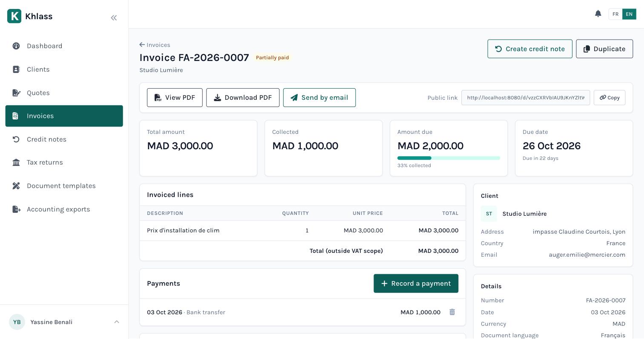This screenshot has height=339, width=644.
Task: Click the Clients sidebar icon
Action: (x=16, y=70)
